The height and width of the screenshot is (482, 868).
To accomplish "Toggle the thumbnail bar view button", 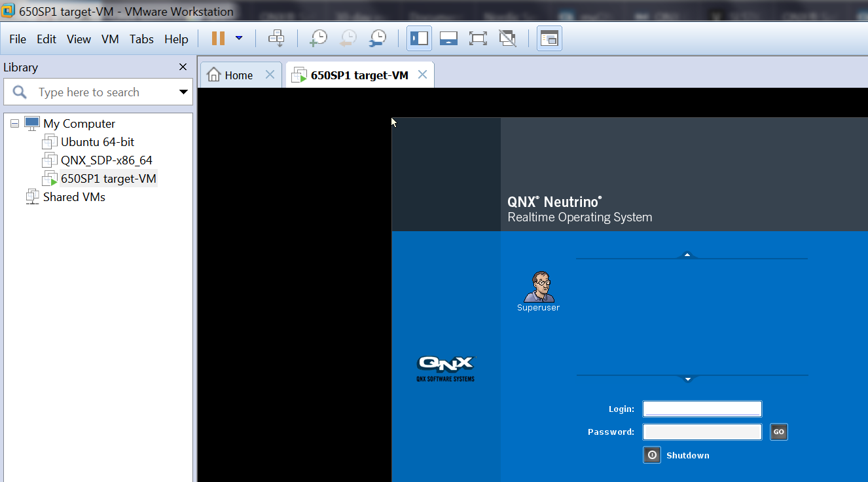I will point(448,39).
